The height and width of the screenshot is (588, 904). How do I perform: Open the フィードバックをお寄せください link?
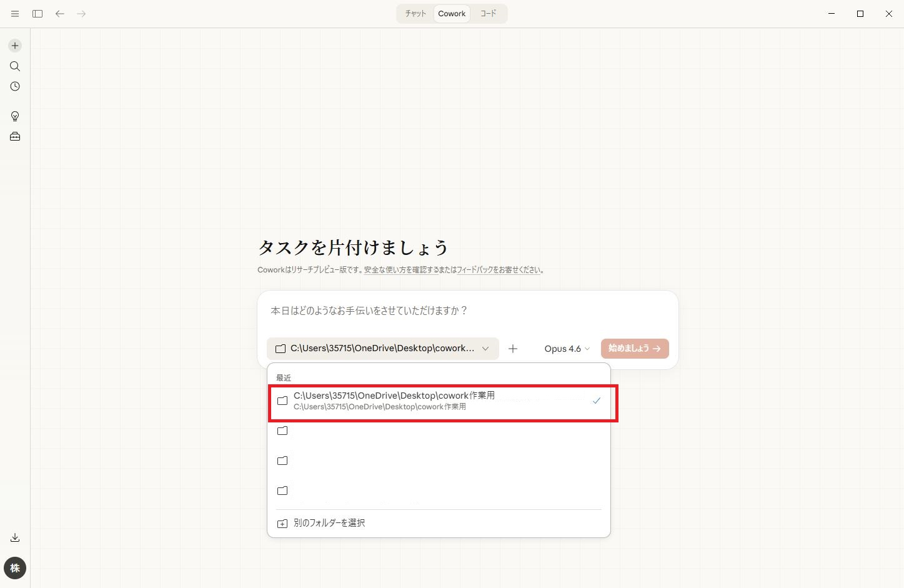(499, 270)
